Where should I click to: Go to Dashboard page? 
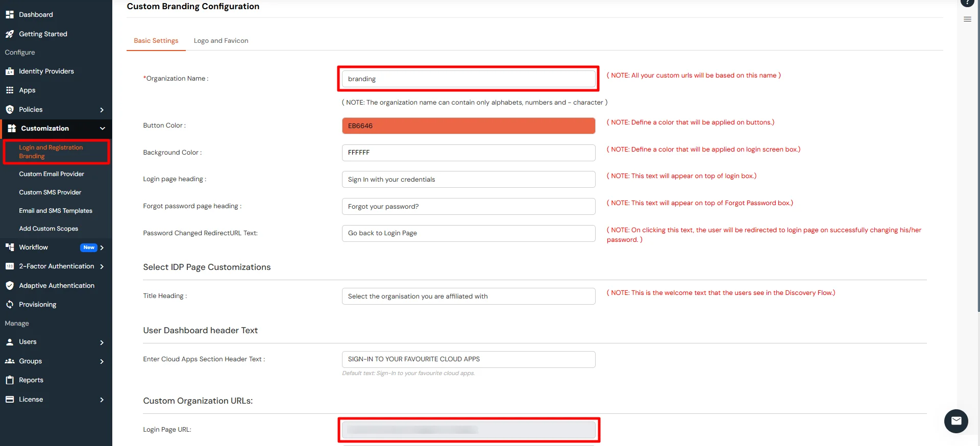[36, 15]
